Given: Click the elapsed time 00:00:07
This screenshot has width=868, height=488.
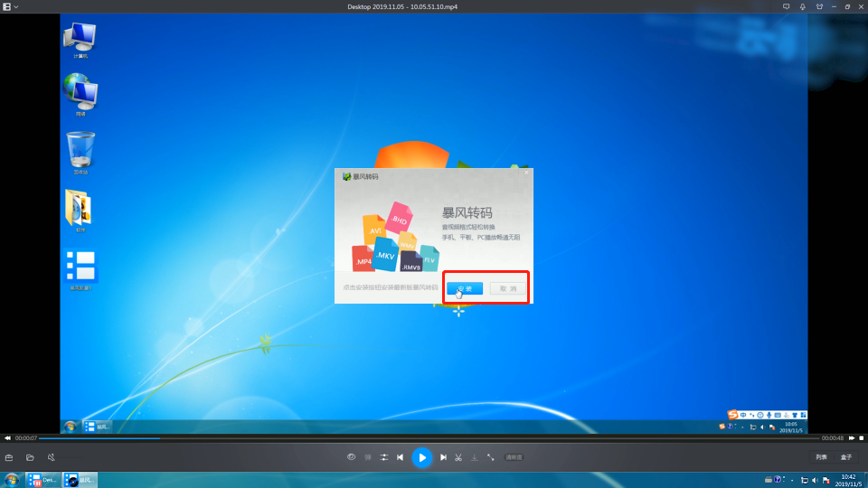Looking at the screenshot, I should (26, 438).
